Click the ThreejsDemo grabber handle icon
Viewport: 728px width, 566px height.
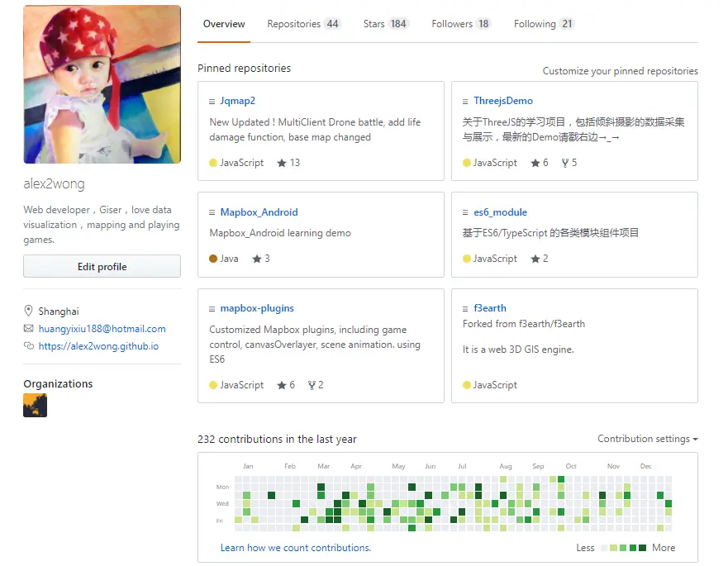pyautogui.click(x=465, y=102)
